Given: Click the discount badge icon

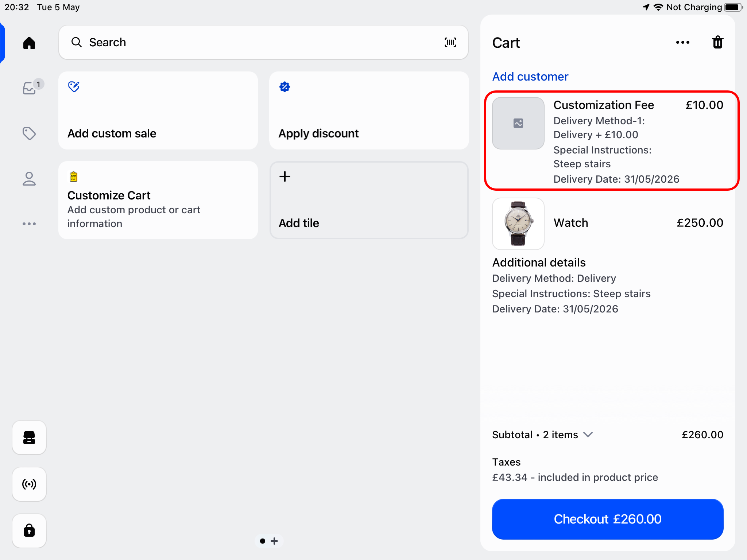Looking at the screenshot, I should [285, 87].
